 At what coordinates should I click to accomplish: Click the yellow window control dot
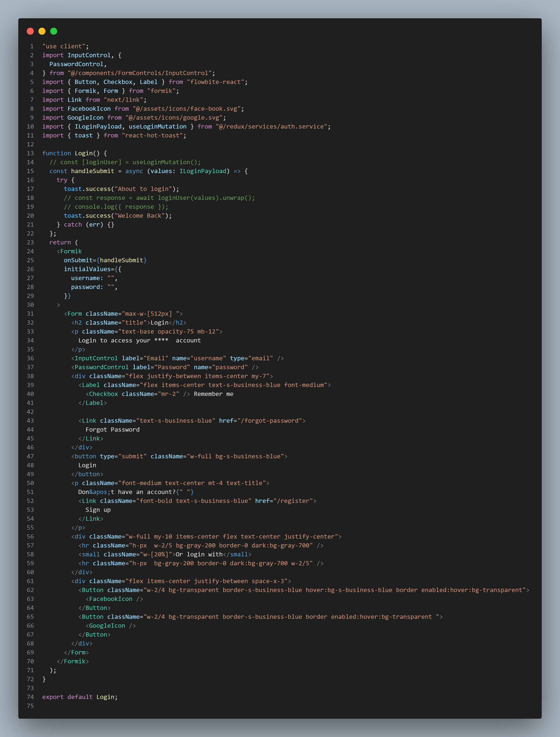click(x=42, y=31)
